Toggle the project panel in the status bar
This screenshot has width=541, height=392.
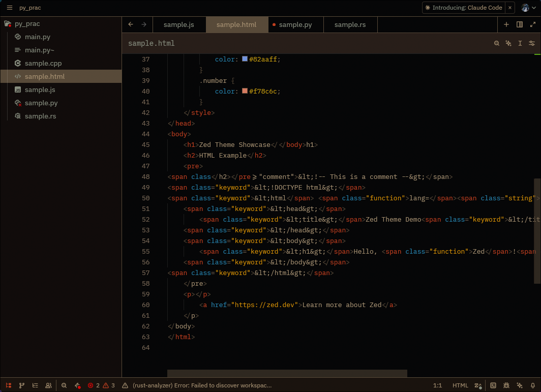point(9,385)
